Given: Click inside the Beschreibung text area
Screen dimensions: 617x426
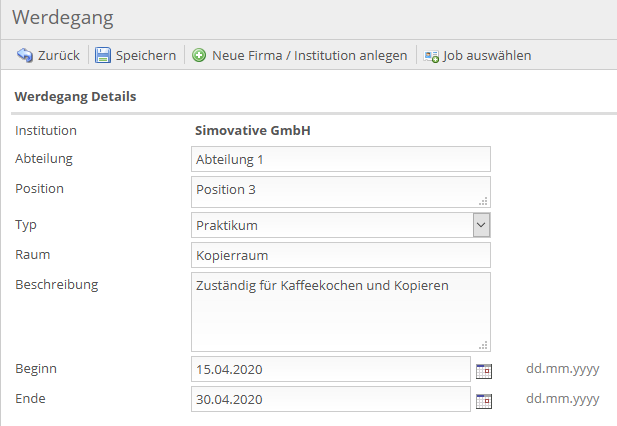Looking at the screenshot, I should pyautogui.click(x=341, y=312).
